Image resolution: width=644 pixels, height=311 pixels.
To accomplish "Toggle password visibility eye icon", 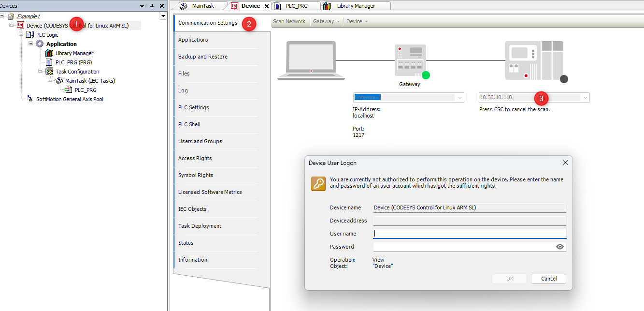I will coord(560,247).
